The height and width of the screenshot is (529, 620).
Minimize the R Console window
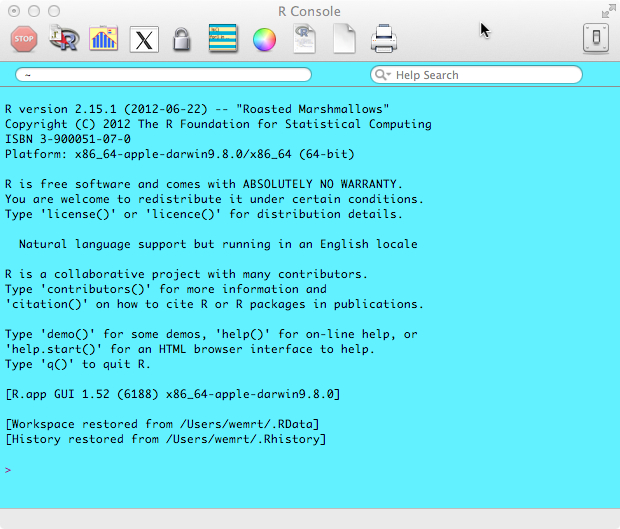tap(33, 11)
